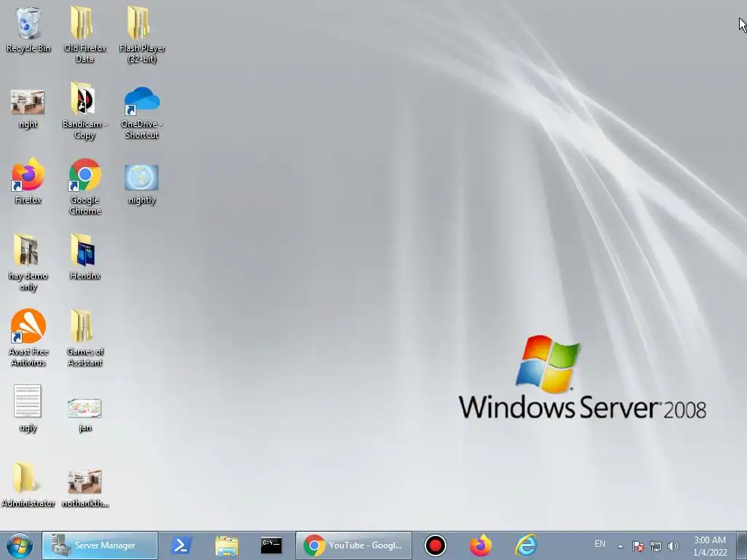Select the Old Firefox Data folder
This screenshot has width=747, height=560.
[85, 34]
